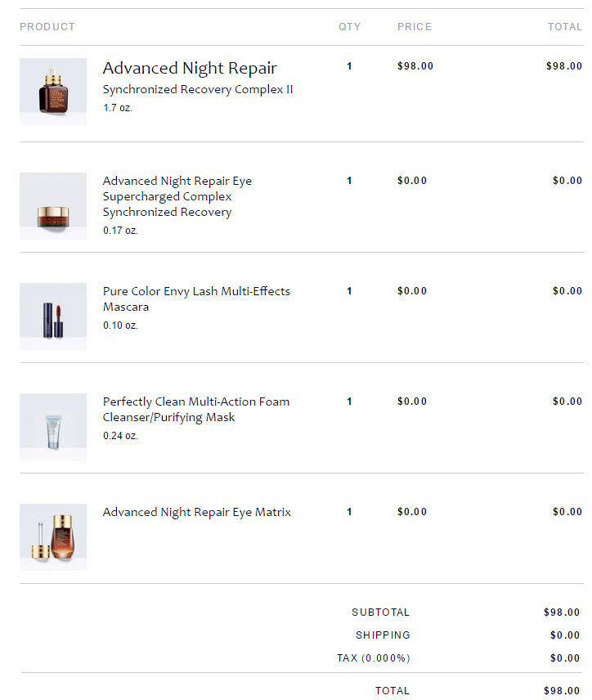Open the Advanced Night Repair product title

tap(190, 68)
